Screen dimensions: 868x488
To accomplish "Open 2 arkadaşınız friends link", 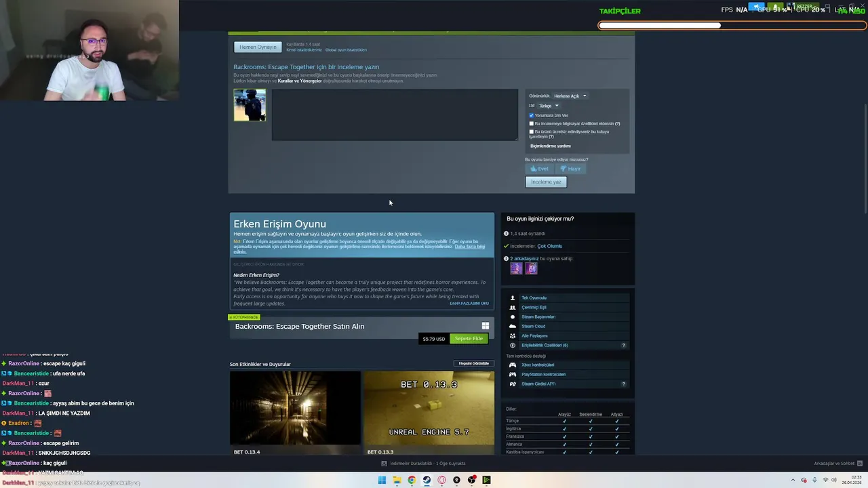I will pos(524,258).
